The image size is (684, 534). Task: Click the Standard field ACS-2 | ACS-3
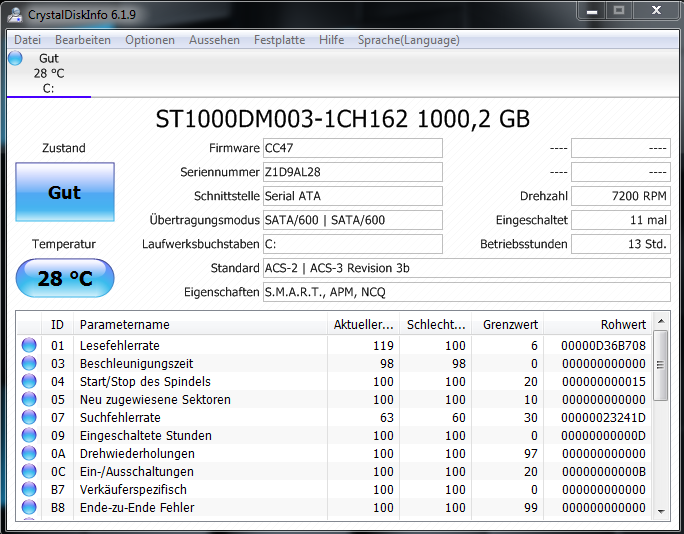(x=467, y=268)
